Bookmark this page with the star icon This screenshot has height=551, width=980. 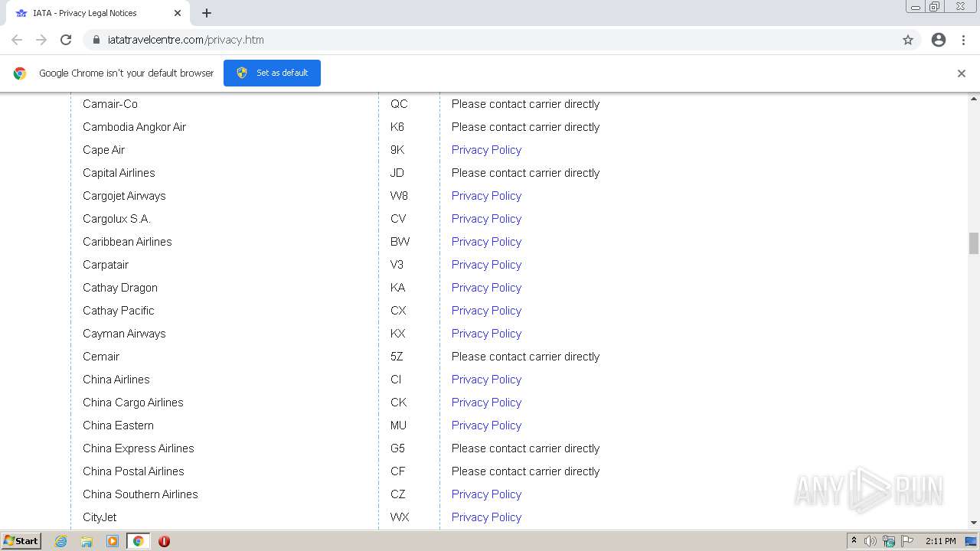pyautogui.click(x=908, y=40)
